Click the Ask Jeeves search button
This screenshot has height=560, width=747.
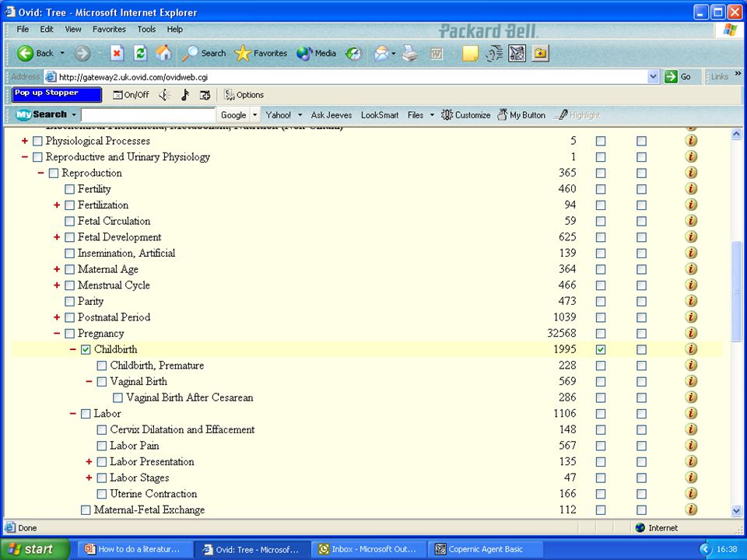331,115
